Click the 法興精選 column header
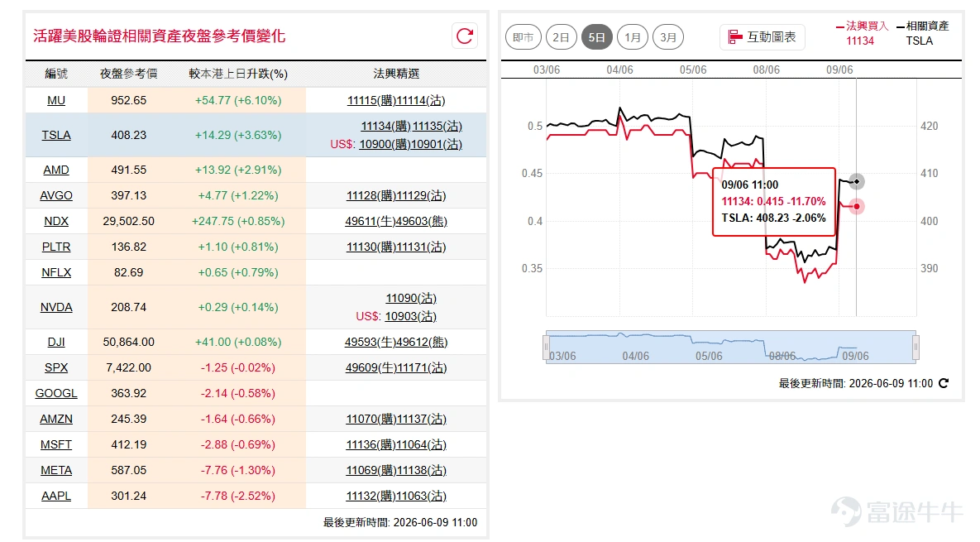Viewport: 980px width, 542px height. 396,74
